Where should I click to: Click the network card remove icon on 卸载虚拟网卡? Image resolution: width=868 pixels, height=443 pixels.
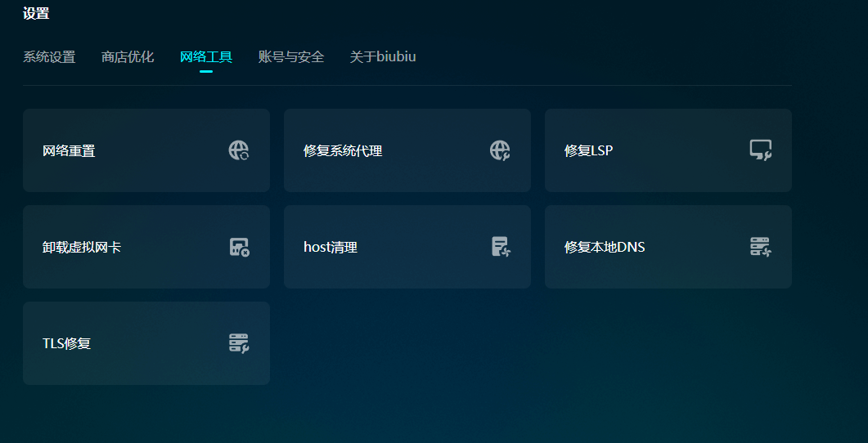tap(239, 247)
